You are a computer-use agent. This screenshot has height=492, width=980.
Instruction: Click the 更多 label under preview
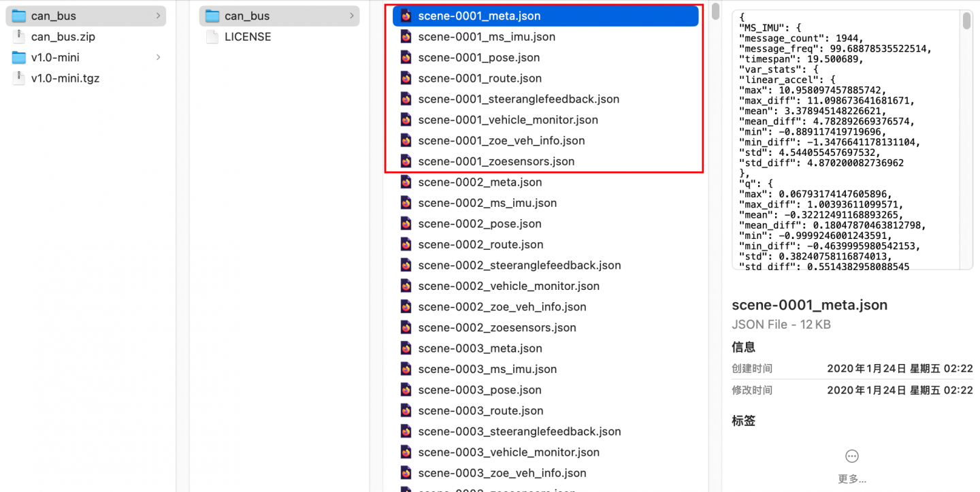pos(851,479)
